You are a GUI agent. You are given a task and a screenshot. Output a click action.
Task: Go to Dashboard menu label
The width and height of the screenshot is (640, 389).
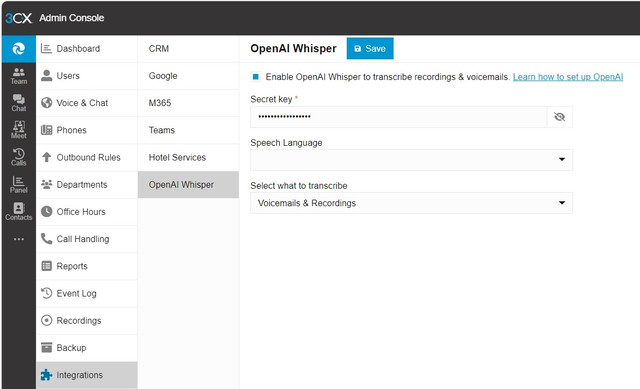(78, 49)
